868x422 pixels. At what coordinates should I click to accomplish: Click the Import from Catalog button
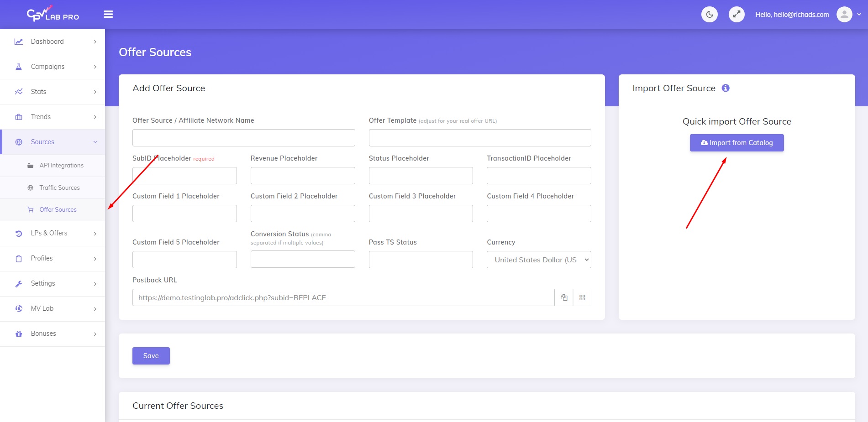point(736,143)
